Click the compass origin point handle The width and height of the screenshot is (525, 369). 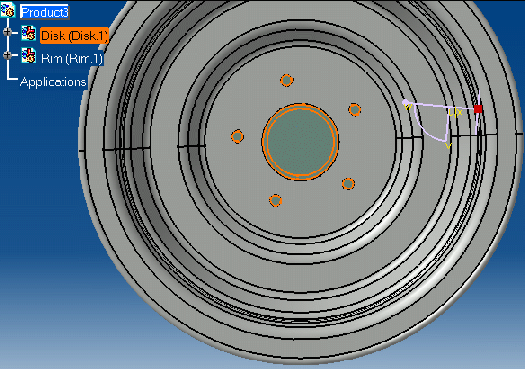(405, 102)
